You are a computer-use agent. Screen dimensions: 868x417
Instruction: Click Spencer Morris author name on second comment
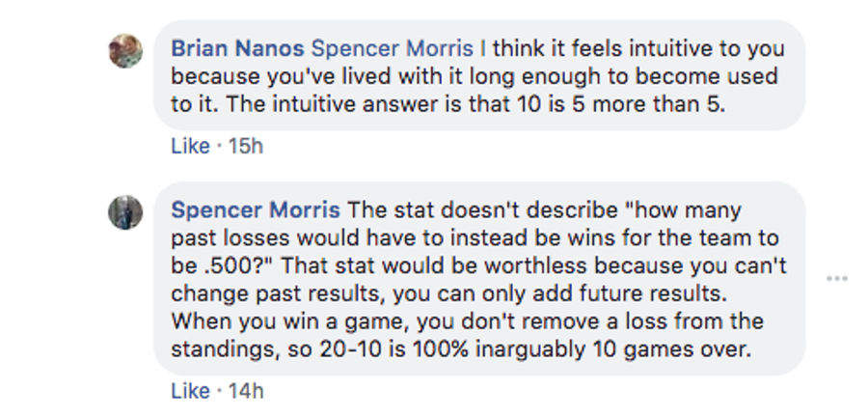256,210
